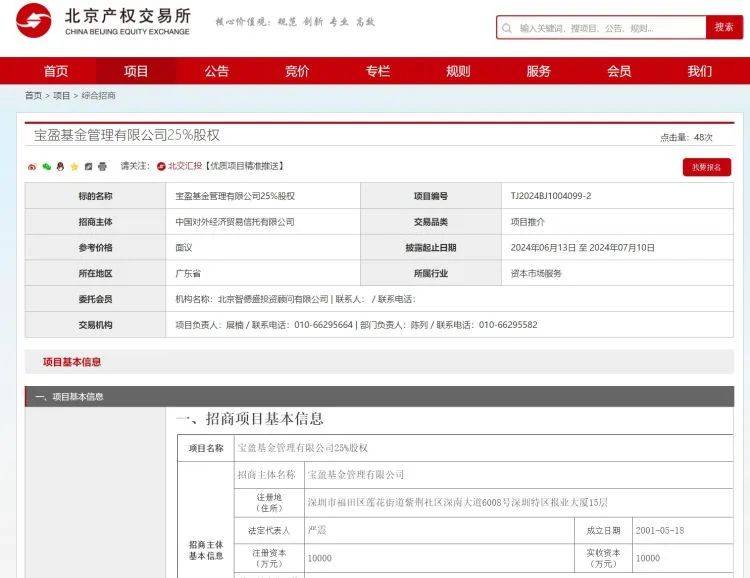This screenshot has height=578, width=750.
Task: Click 项目 in the breadcrumb
Action: point(61,95)
